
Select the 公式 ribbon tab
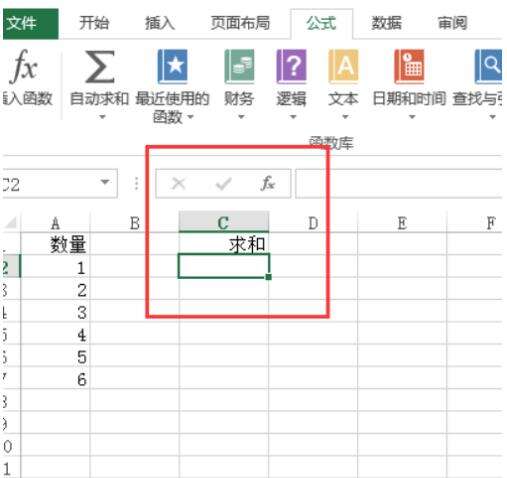click(x=321, y=23)
